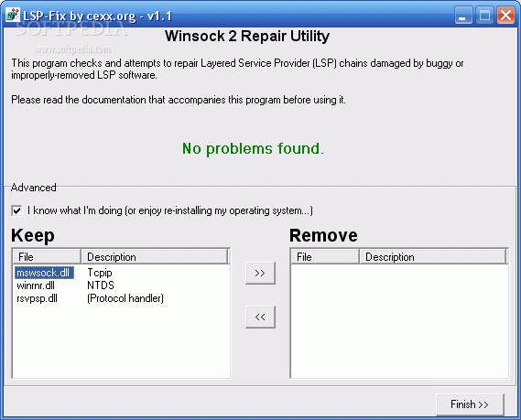
Task: Maximize the LSP-Fix window
Action: [x=484, y=16]
